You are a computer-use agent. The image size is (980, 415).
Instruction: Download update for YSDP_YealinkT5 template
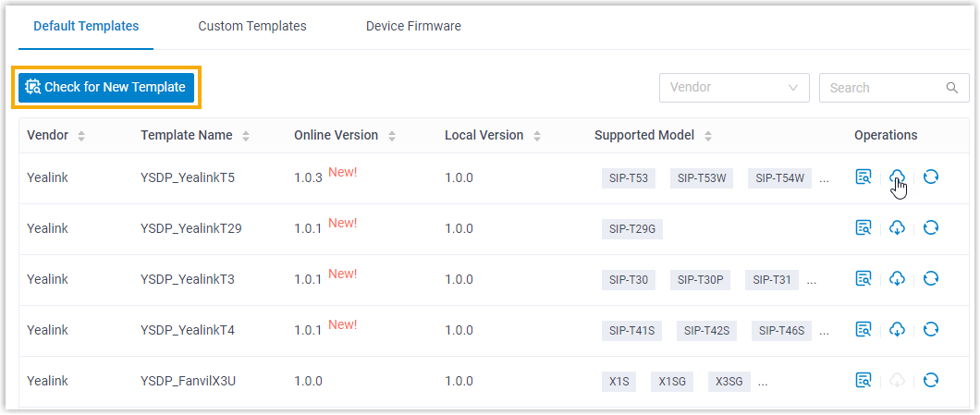pyautogui.click(x=897, y=177)
